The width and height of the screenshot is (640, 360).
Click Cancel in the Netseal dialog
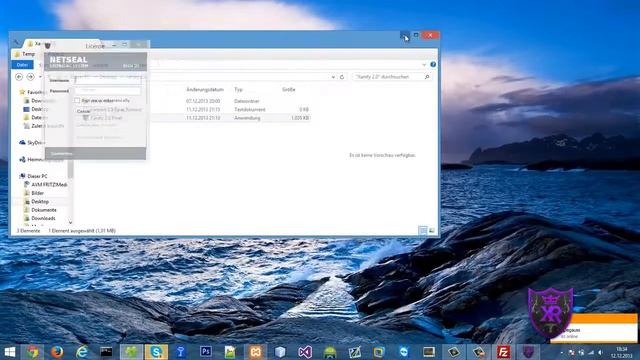84,111
